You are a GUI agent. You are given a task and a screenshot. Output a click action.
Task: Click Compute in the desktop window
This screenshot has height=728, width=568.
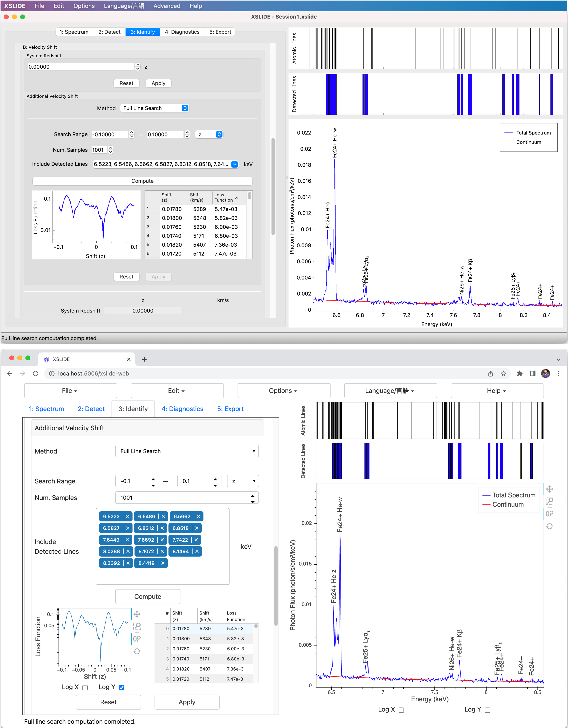tap(142, 181)
